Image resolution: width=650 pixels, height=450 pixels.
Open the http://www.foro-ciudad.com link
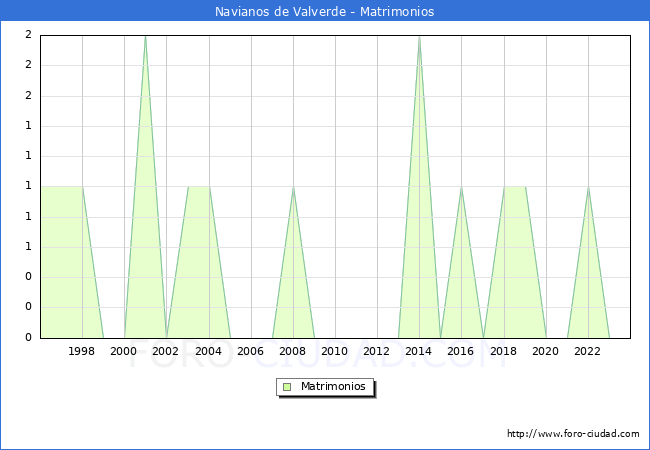(573, 434)
